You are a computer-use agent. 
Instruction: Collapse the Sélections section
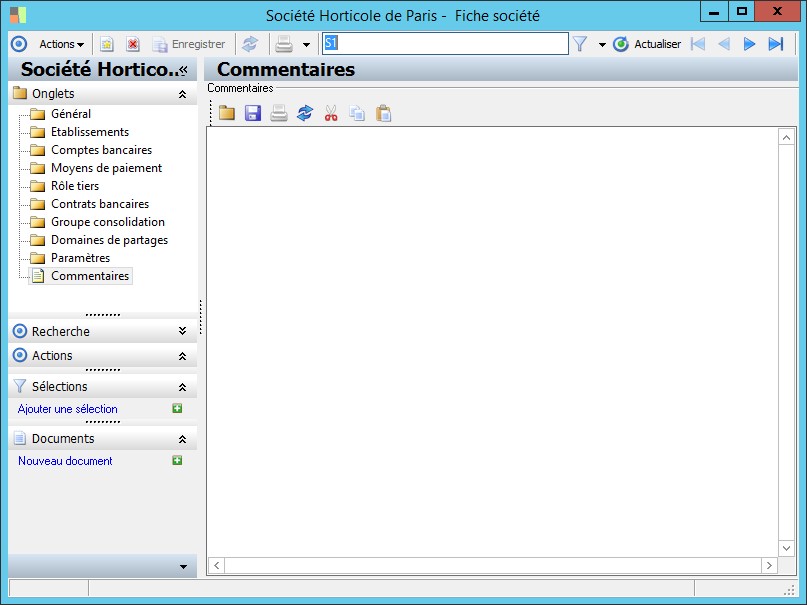pos(182,387)
